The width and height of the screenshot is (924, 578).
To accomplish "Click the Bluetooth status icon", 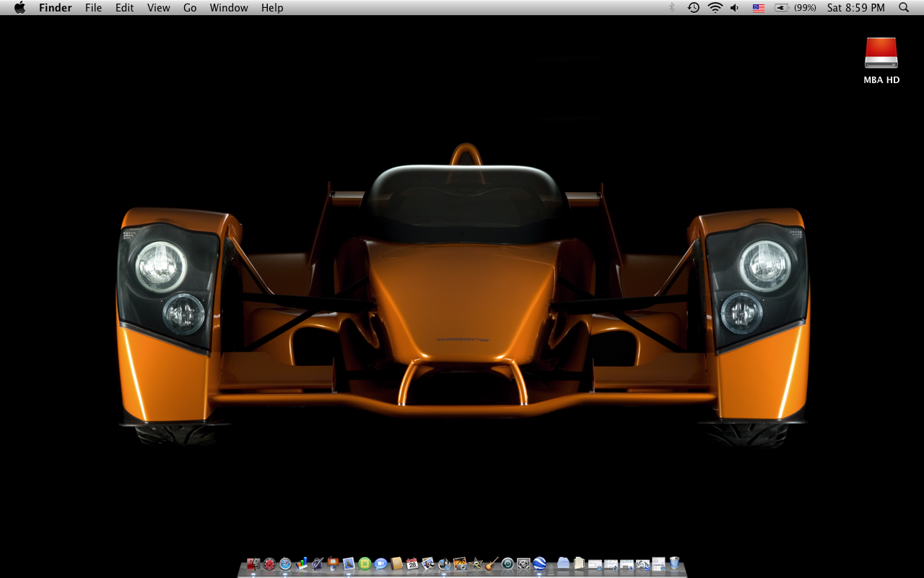I will coord(671,8).
